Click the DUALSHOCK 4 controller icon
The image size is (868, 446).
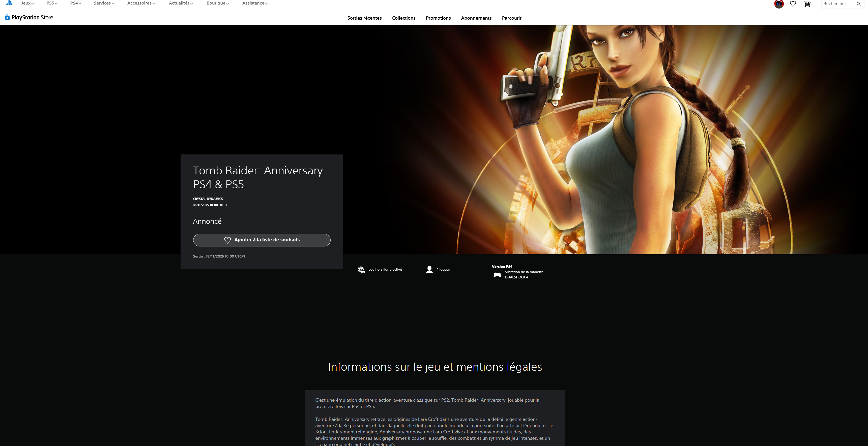[497, 275]
